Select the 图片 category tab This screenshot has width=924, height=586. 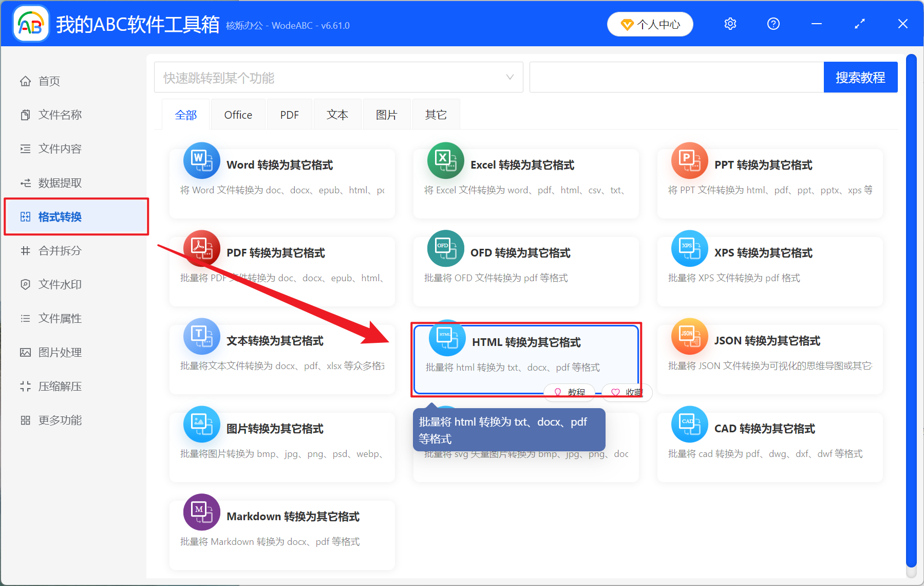click(x=386, y=115)
